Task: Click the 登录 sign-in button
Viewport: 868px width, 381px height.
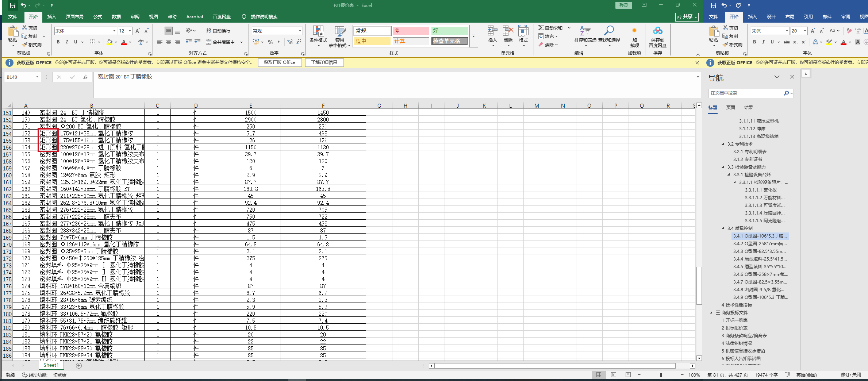Action: pyautogui.click(x=624, y=5)
